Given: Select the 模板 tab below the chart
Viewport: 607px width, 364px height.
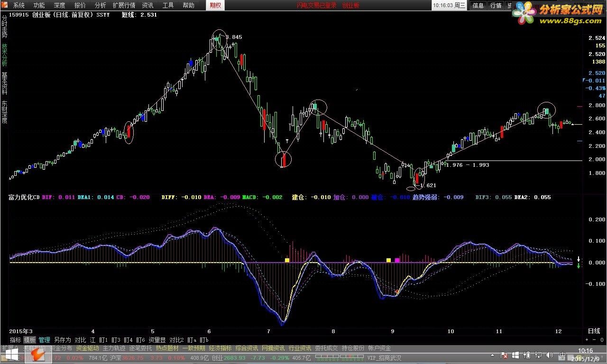Looking at the screenshot, I should click(x=30, y=340).
